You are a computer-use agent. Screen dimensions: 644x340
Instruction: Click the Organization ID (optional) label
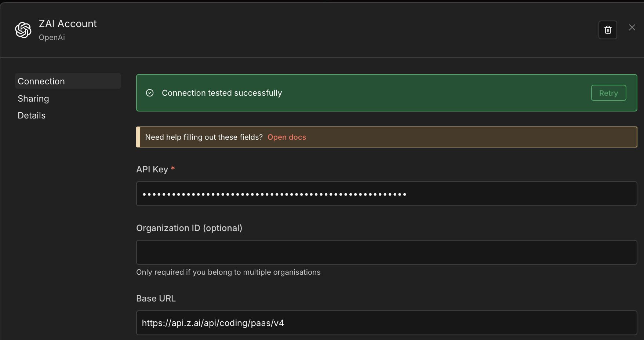(x=189, y=228)
